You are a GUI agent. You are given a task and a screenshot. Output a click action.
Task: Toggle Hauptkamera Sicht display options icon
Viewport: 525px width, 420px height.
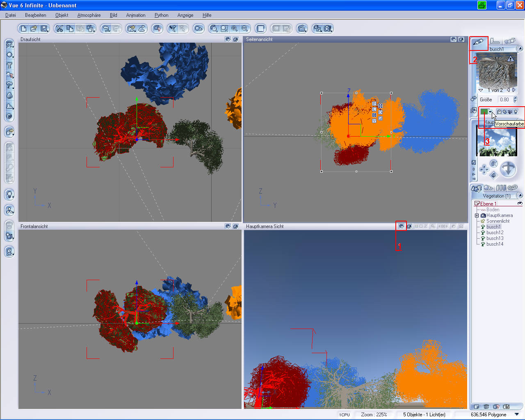pos(402,226)
